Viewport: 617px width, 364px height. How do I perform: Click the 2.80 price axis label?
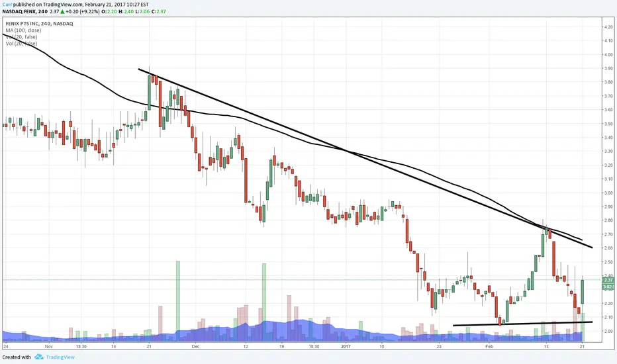pos(608,220)
